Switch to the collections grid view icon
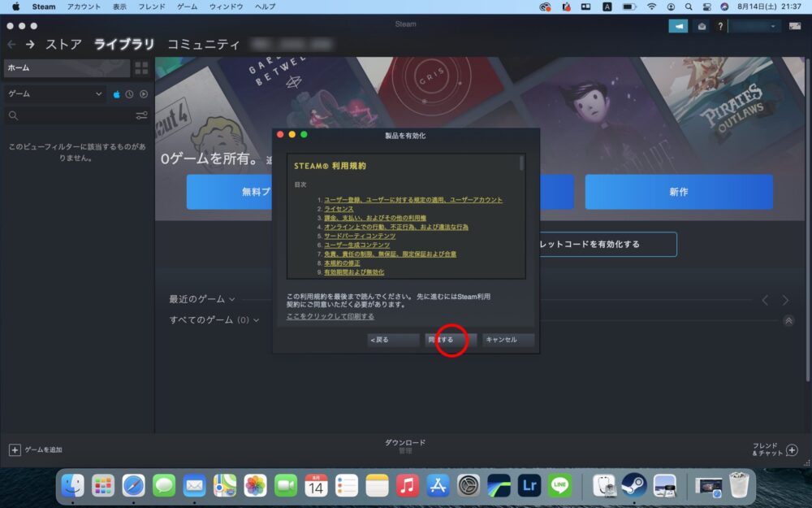The width and height of the screenshot is (812, 508). [141, 68]
